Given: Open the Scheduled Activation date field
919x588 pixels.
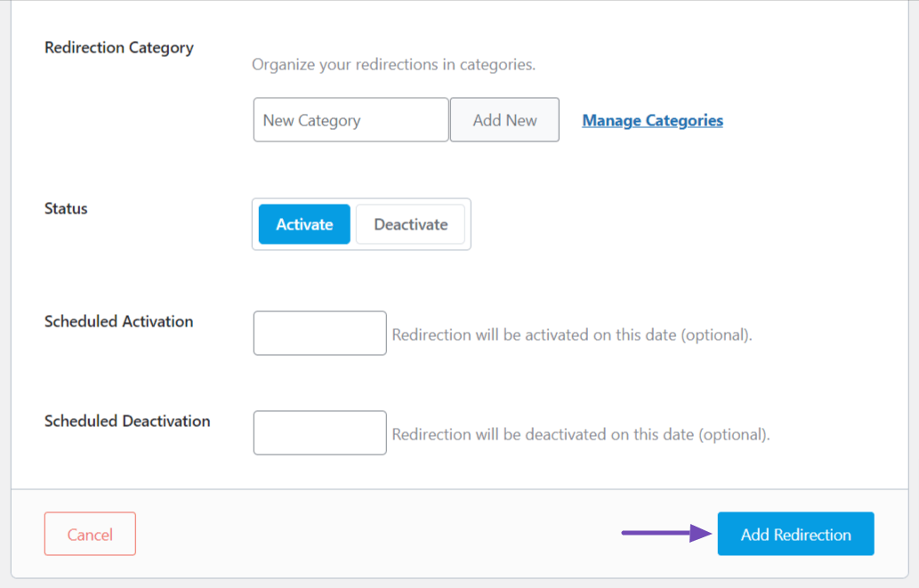Looking at the screenshot, I should tap(319, 333).
